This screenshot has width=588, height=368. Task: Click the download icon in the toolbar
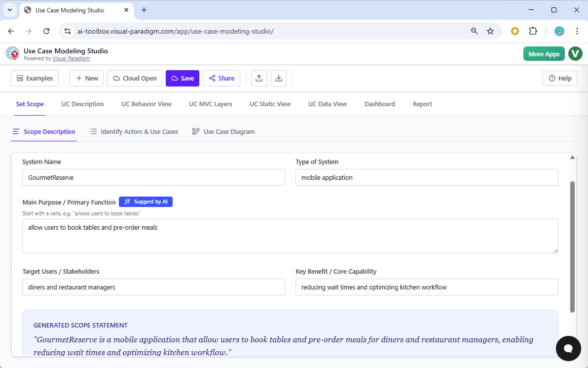click(279, 78)
